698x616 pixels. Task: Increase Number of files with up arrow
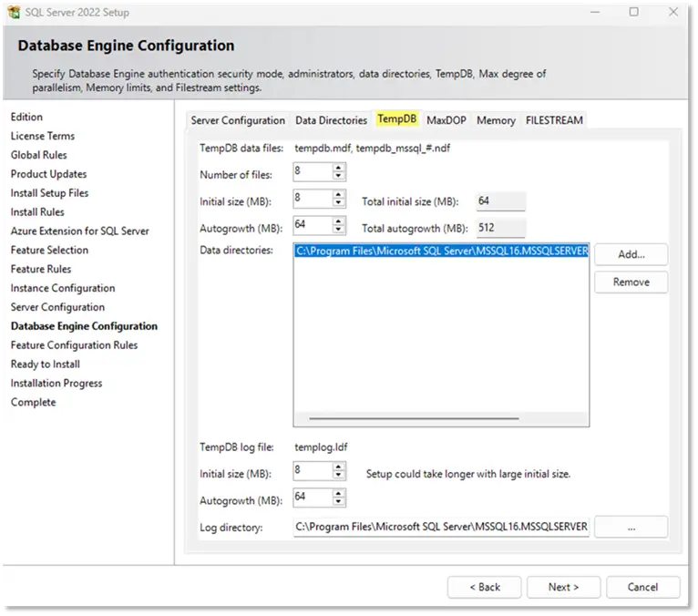[x=338, y=168]
